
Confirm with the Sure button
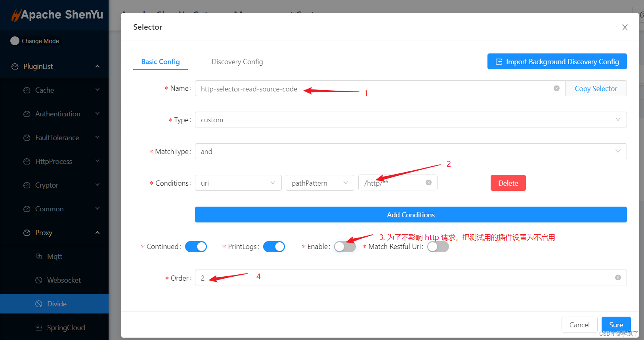[616, 325]
